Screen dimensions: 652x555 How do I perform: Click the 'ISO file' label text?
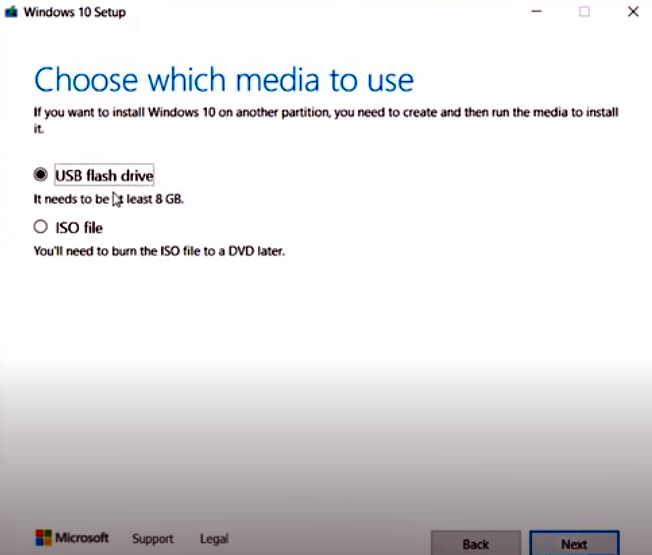[79, 228]
